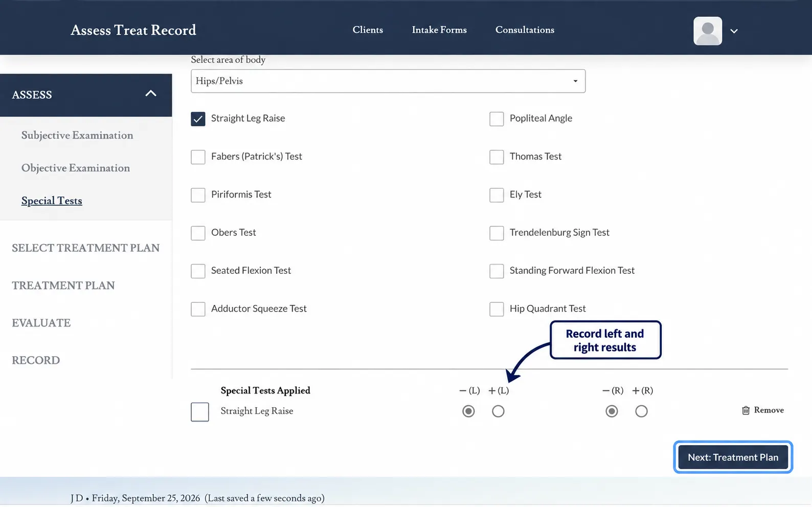Tick the checkbox beside applied Straight Leg Raise
Screen dimensions: 812x507
200,412
